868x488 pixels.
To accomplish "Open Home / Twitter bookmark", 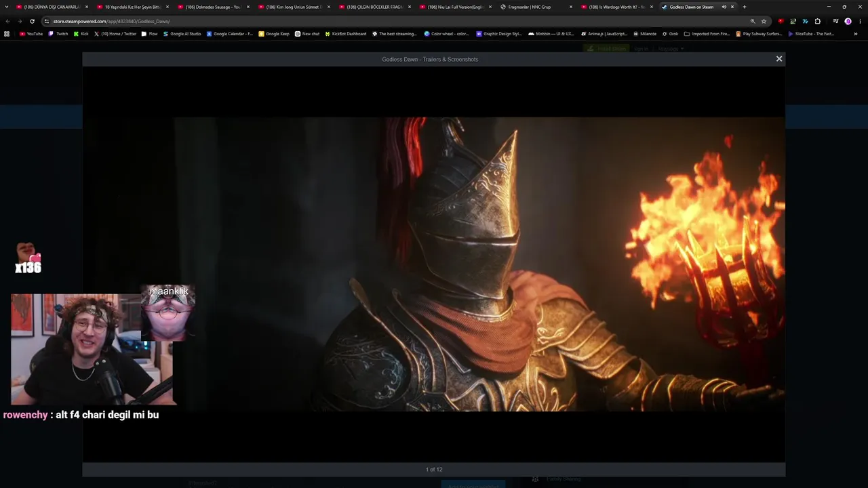I will 115,34.
